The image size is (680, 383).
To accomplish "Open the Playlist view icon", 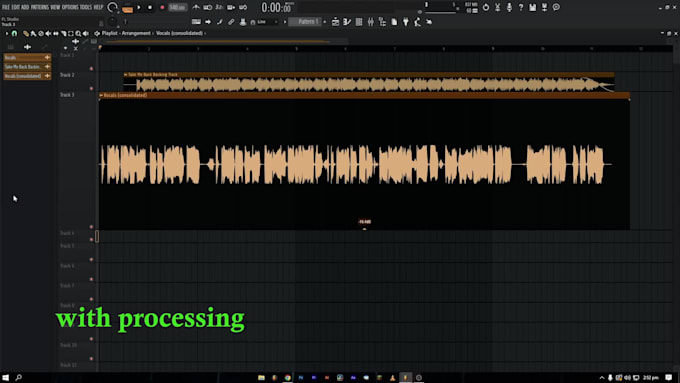I will 335,22.
